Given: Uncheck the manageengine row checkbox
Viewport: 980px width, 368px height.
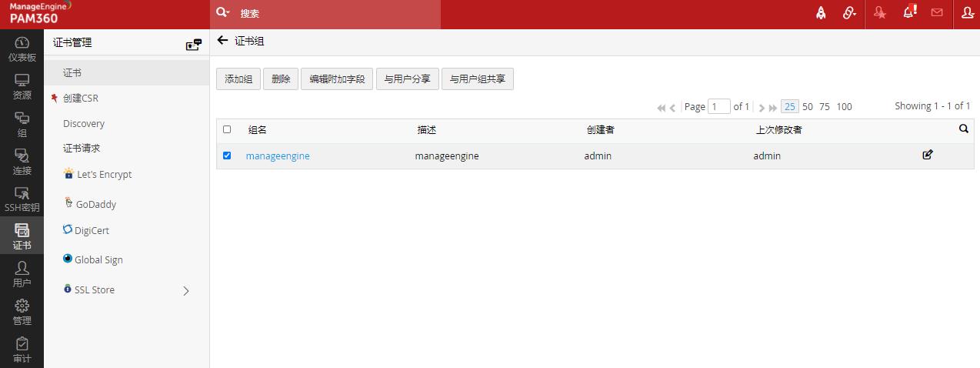Looking at the screenshot, I should (227, 156).
